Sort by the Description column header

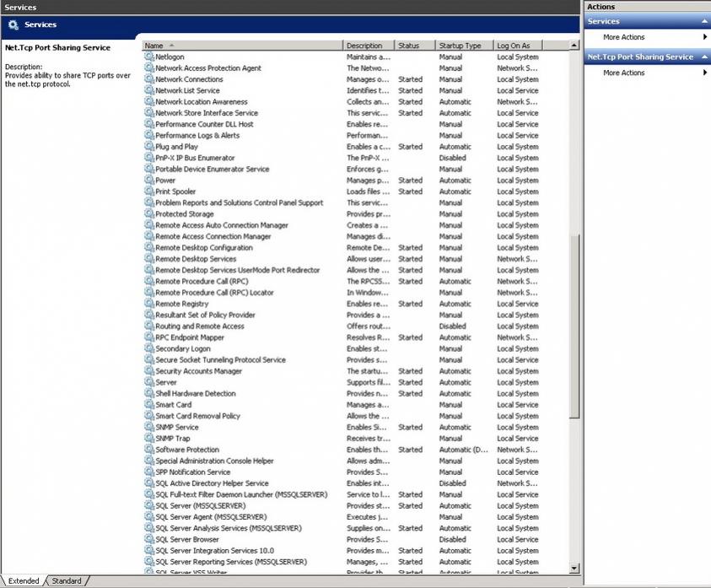pyautogui.click(x=369, y=46)
